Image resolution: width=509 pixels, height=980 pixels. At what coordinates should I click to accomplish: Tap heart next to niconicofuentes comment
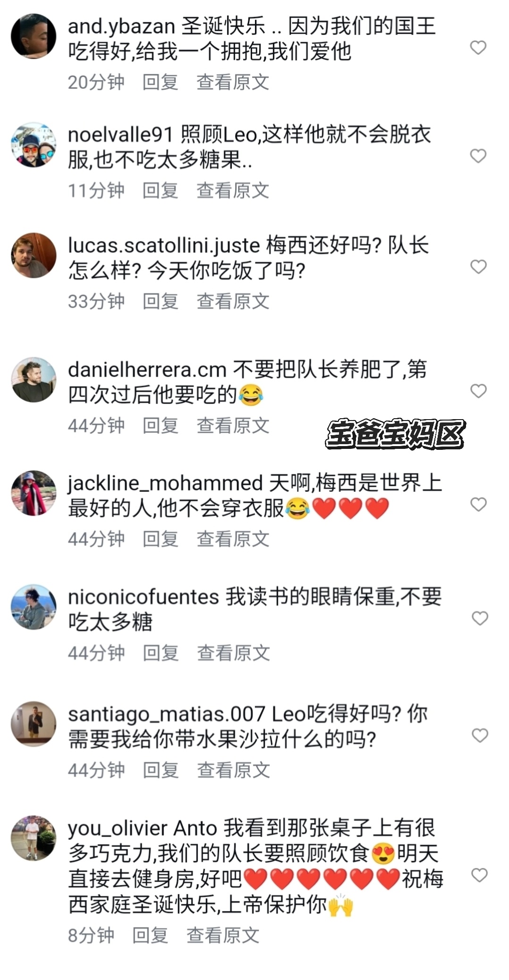[480, 618]
